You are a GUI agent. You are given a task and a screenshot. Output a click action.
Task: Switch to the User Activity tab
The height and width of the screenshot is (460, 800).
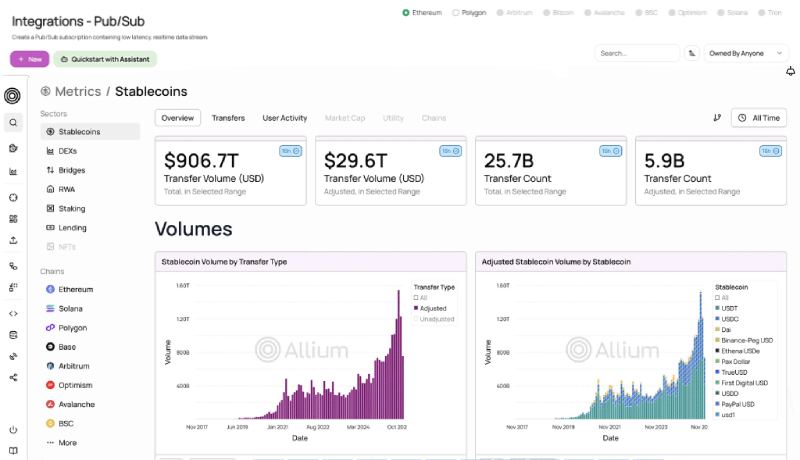tap(284, 118)
